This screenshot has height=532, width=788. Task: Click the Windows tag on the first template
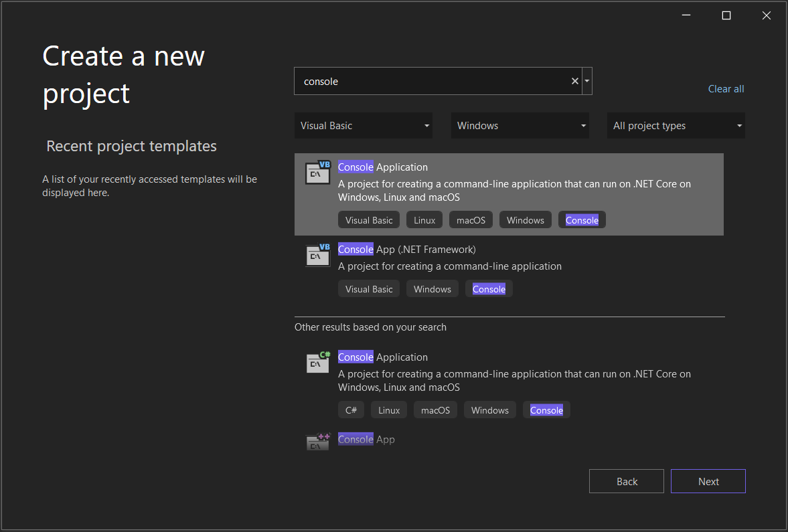(x=525, y=219)
